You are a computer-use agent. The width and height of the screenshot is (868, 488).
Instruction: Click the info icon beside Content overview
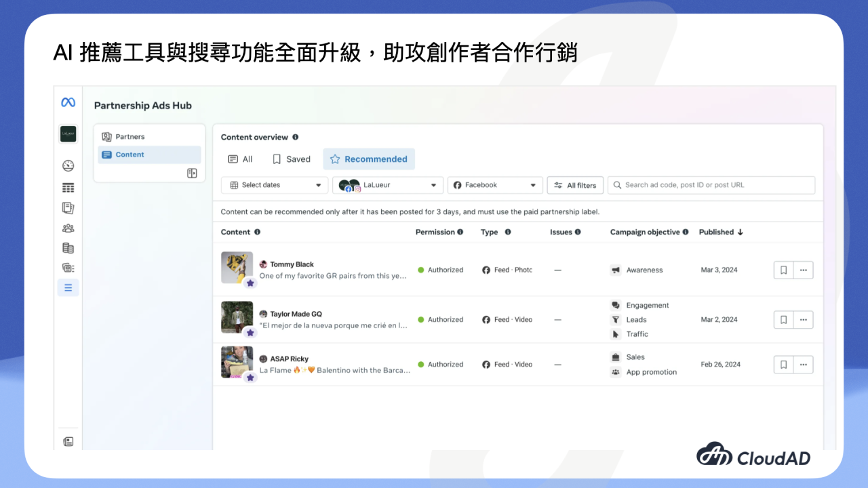pyautogui.click(x=296, y=137)
